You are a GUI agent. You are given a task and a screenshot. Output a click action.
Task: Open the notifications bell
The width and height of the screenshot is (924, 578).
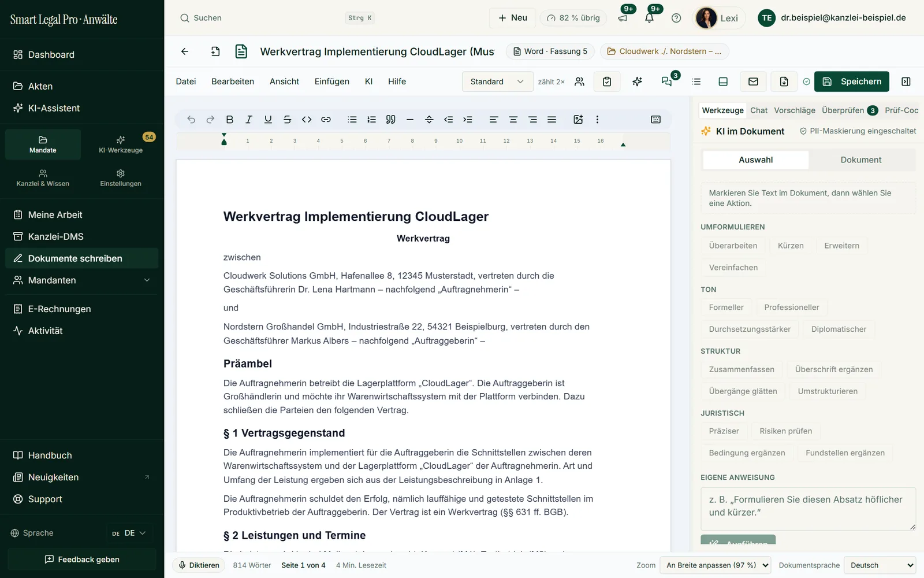[x=649, y=18]
